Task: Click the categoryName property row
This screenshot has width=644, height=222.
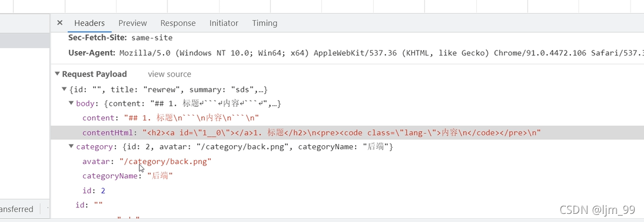Action: point(127,176)
